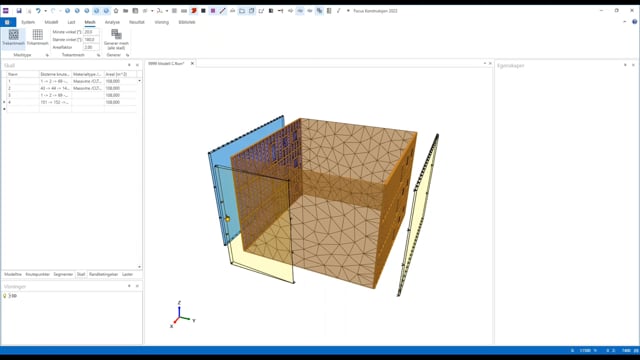Select the Firkantmesh mesh type icon
The height and width of the screenshot is (360, 640).
point(38,38)
